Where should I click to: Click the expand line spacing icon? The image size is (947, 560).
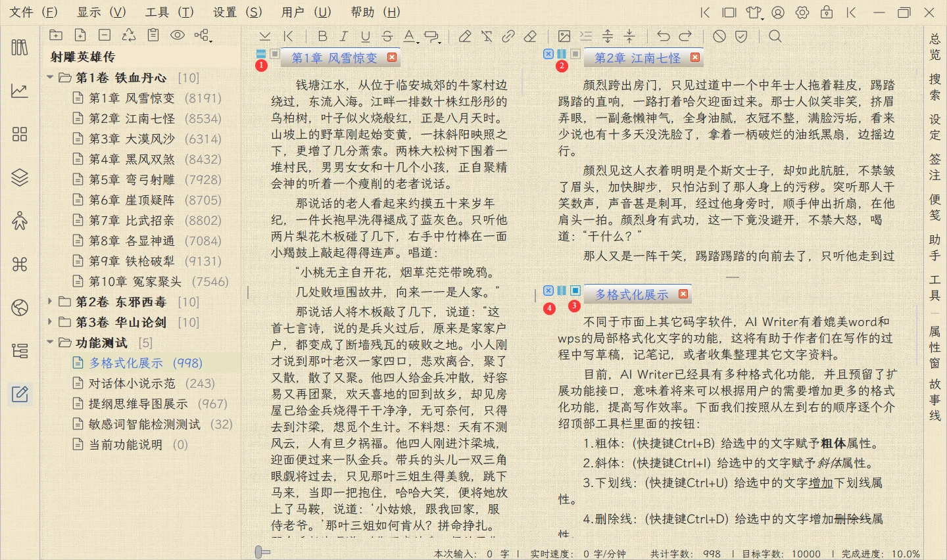click(608, 36)
